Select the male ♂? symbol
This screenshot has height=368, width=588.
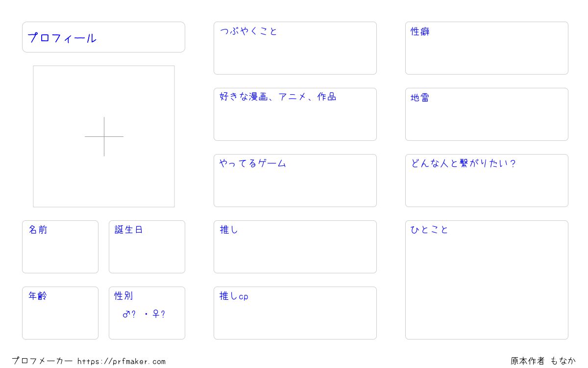[x=129, y=314]
